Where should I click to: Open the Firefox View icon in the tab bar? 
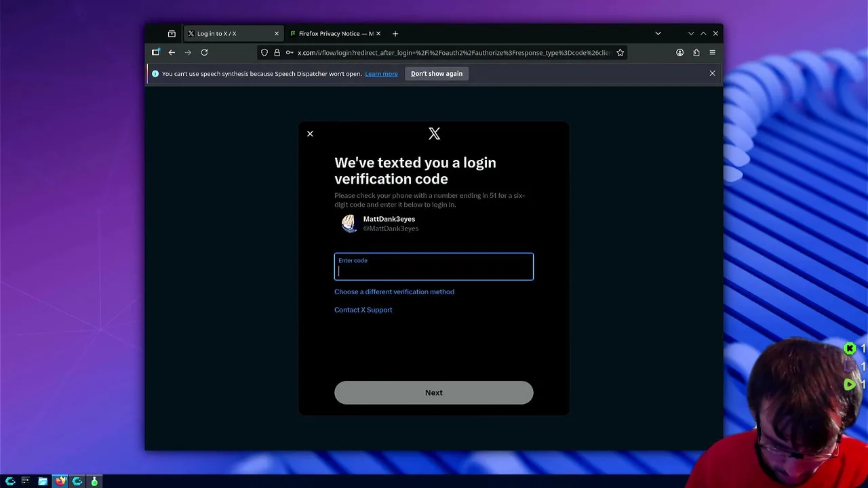[172, 33]
